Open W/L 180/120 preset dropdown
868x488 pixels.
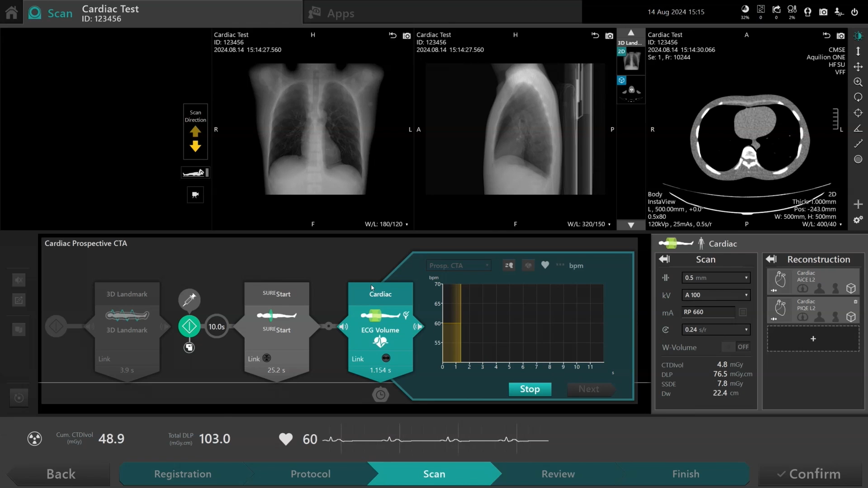[x=387, y=224]
